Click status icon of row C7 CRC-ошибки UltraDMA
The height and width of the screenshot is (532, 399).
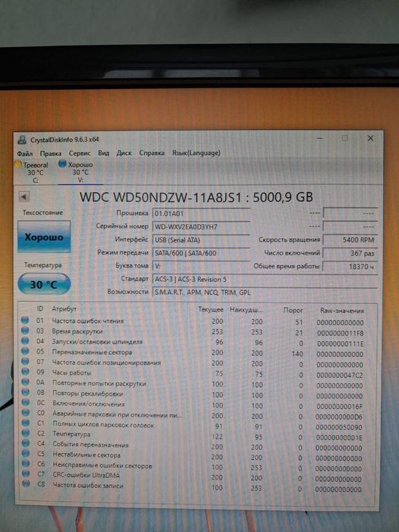26,473
